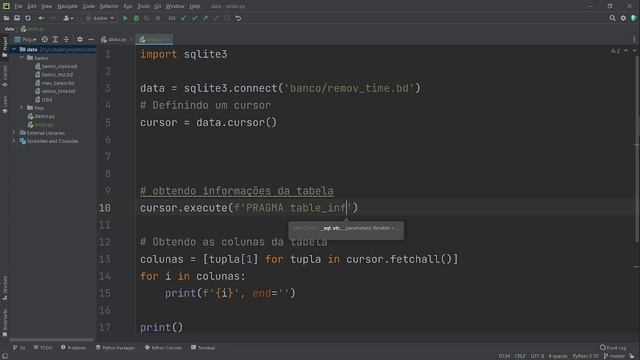This screenshot has width=640, height=360.
Task: Click Git Push green arrow icon
Action: point(205,18)
